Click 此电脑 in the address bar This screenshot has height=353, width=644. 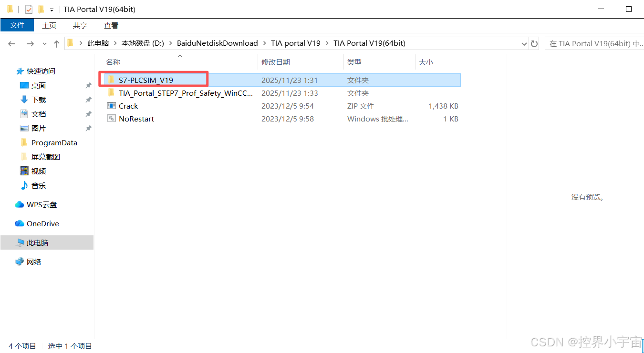98,43
